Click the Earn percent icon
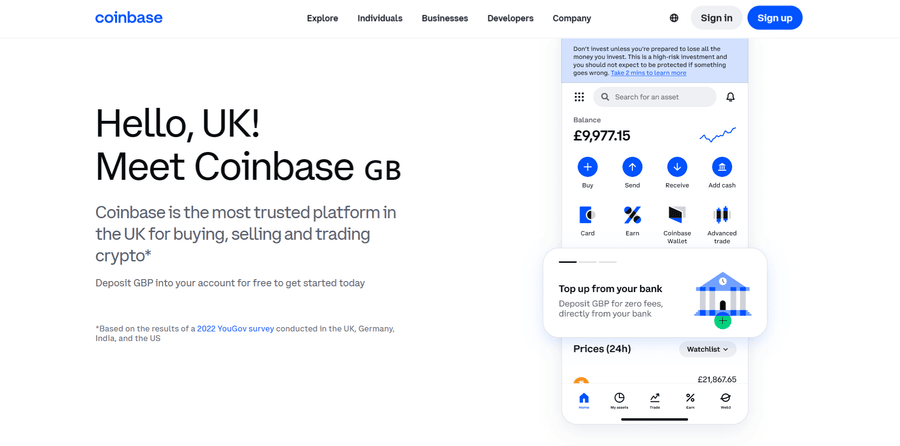Viewport: 900px width, 446px height. coord(632,215)
